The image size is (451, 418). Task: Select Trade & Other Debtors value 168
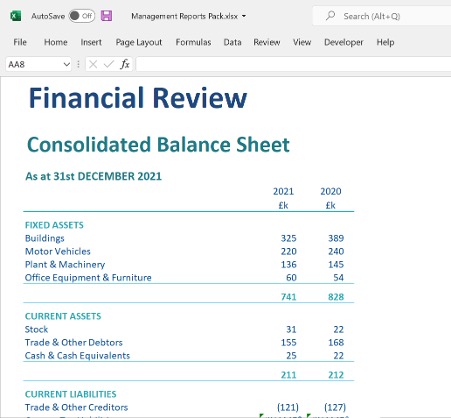click(x=336, y=342)
